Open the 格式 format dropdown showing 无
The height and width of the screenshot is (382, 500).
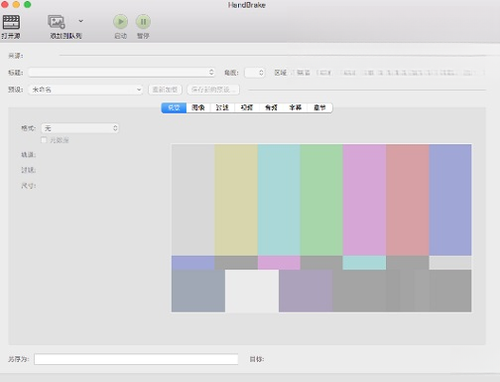click(80, 128)
